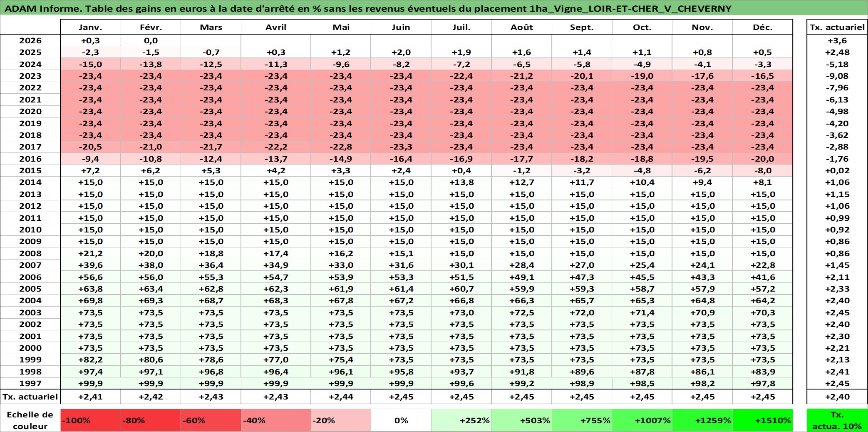This screenshot has height=432, width=868.
Task: Pick the +1007% legend swatch
Action: (642, 420)
